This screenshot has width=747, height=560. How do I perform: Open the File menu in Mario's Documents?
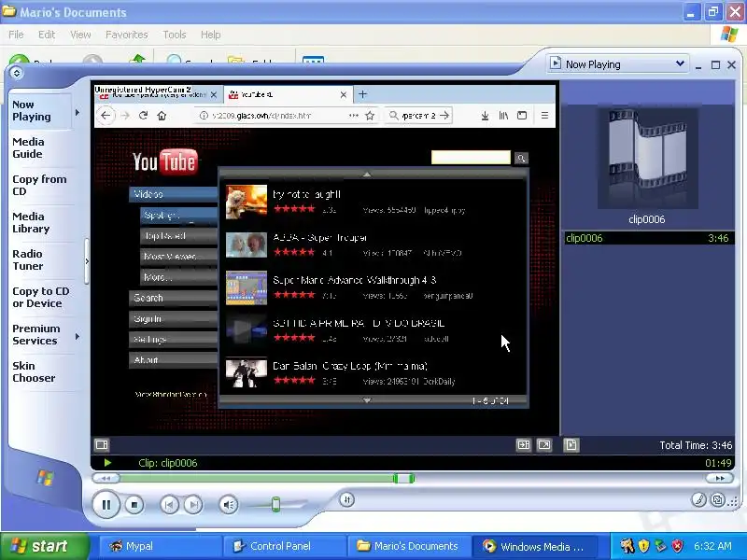[x=16, y=35]
